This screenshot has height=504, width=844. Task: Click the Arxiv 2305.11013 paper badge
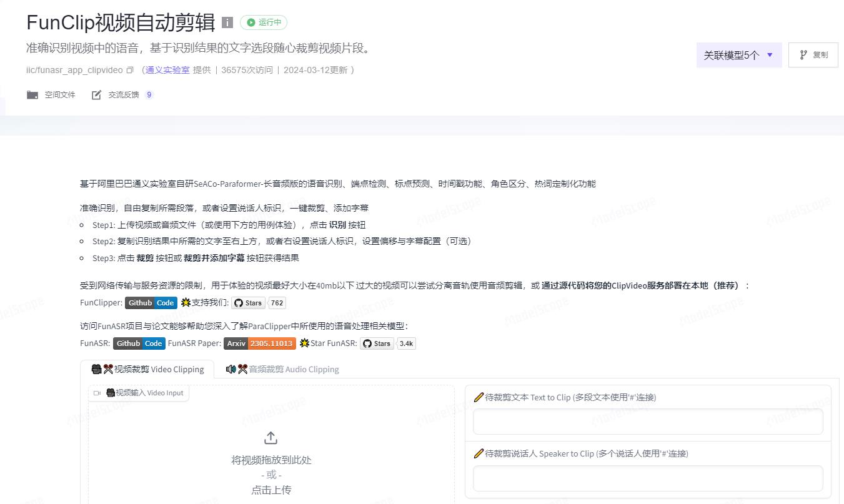click(259, 343)
